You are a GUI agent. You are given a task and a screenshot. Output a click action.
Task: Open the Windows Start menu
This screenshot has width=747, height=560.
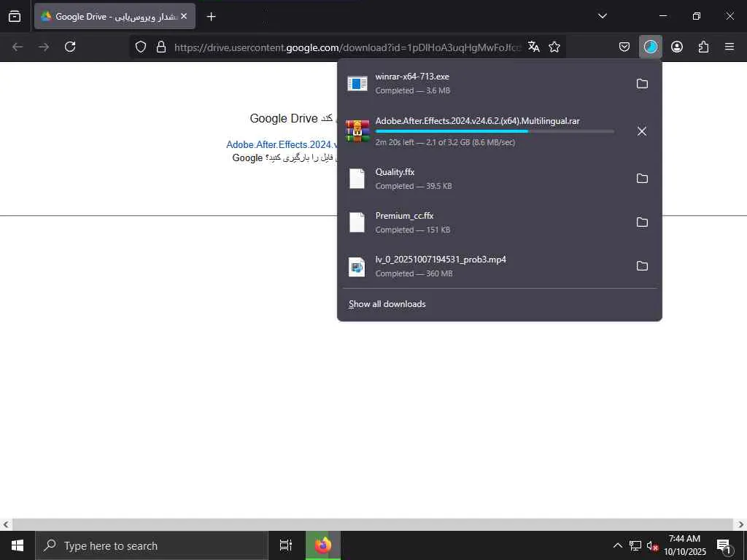point(18,545)
